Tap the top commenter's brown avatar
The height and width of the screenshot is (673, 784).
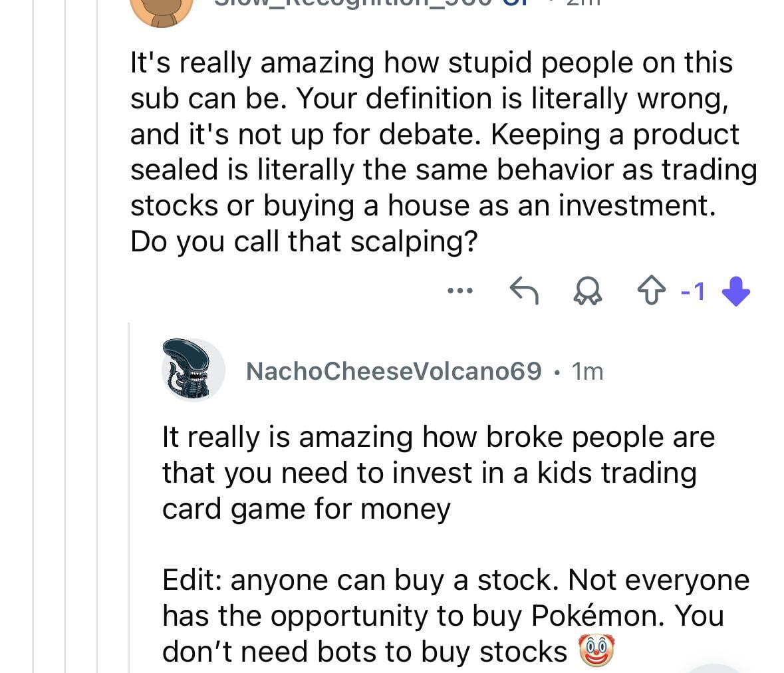pyautogui.click(x=162, y=10)
